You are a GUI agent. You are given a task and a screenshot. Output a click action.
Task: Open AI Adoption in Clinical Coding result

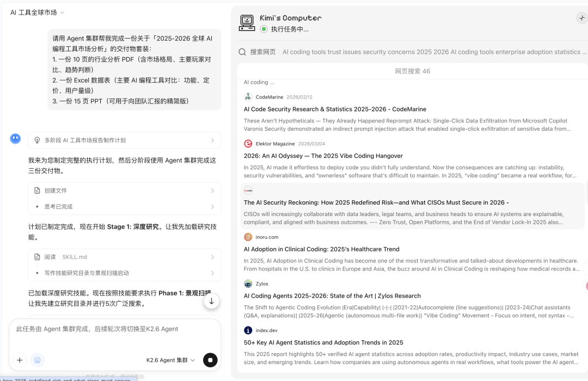click(321, 249)
